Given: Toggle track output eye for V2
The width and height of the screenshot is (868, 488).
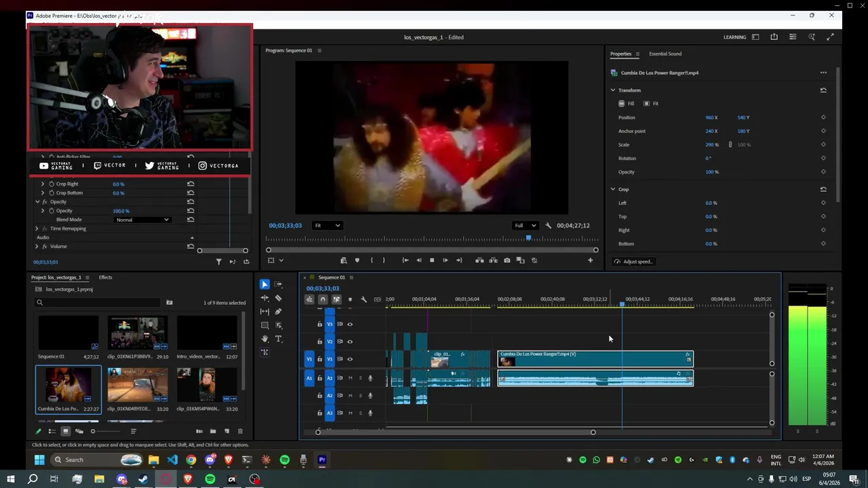Looking at the screenshot, I should (350, 342).
